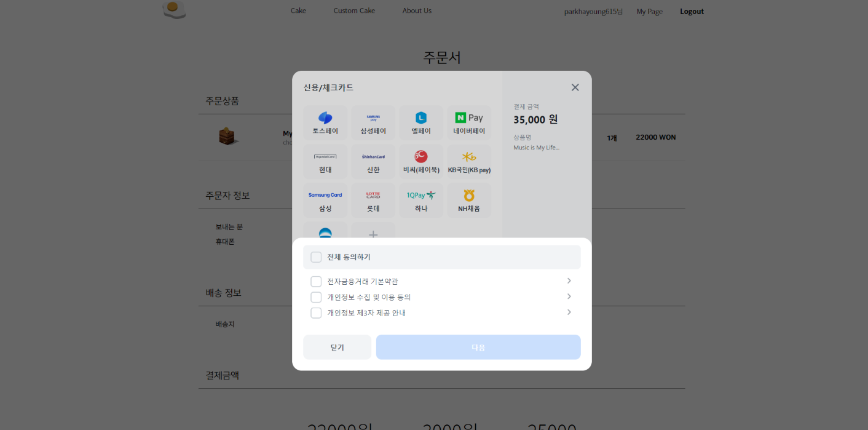The image size is (868, 430).
Task: Tick the 전자금융거래 기본약관 checkbox
Action: click(316, 282)
